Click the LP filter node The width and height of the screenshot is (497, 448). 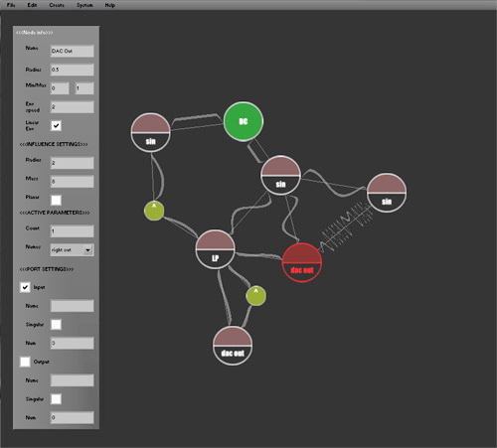tap(215, 249)
